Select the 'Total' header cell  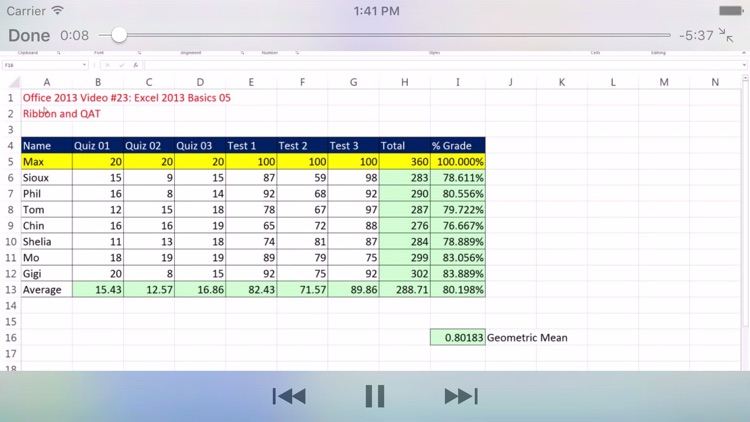tap(405, 145)
